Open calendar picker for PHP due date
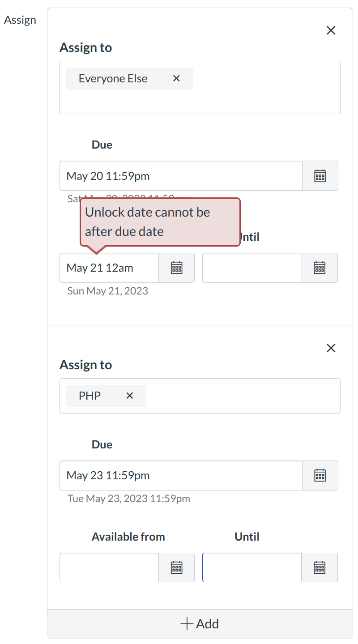 [320, 475]
